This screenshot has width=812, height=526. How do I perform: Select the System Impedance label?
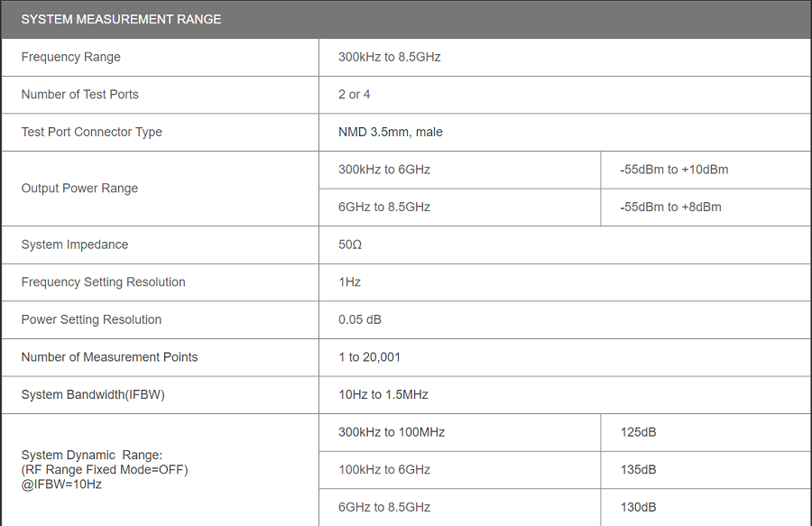75,245
